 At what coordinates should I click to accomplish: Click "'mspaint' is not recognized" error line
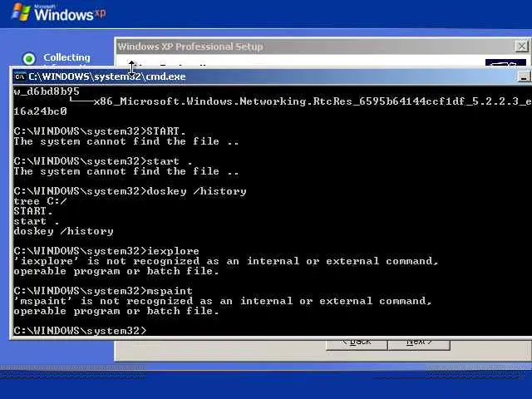[223, 301]
